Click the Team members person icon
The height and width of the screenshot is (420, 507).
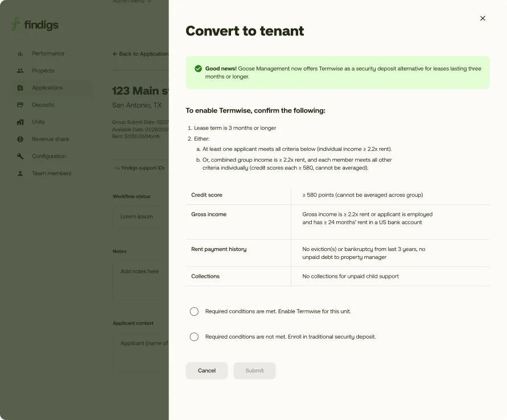point(20,173)
